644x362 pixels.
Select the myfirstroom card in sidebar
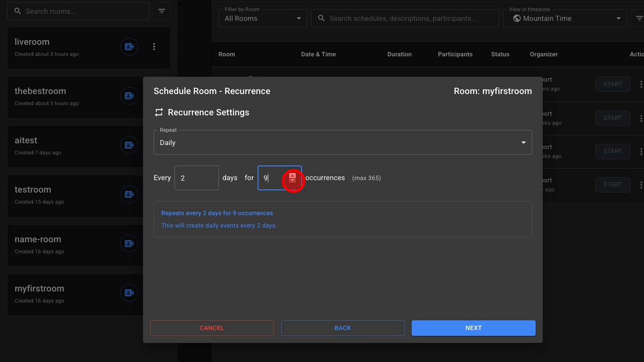point(62,294)
